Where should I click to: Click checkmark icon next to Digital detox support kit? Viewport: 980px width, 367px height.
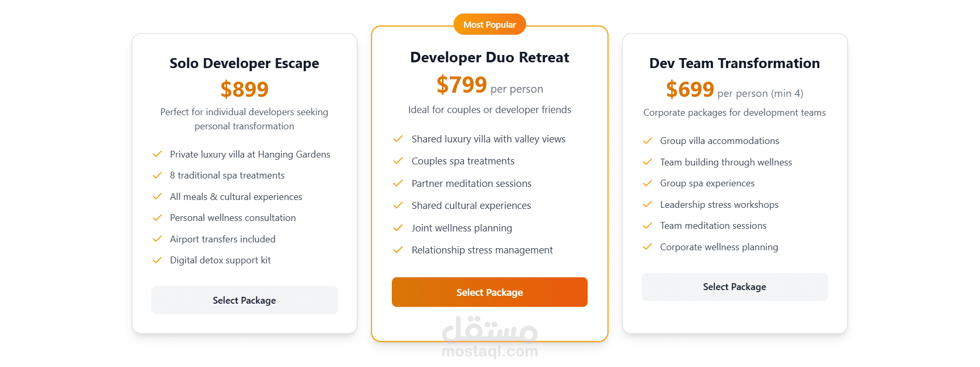tap(157, 260)
